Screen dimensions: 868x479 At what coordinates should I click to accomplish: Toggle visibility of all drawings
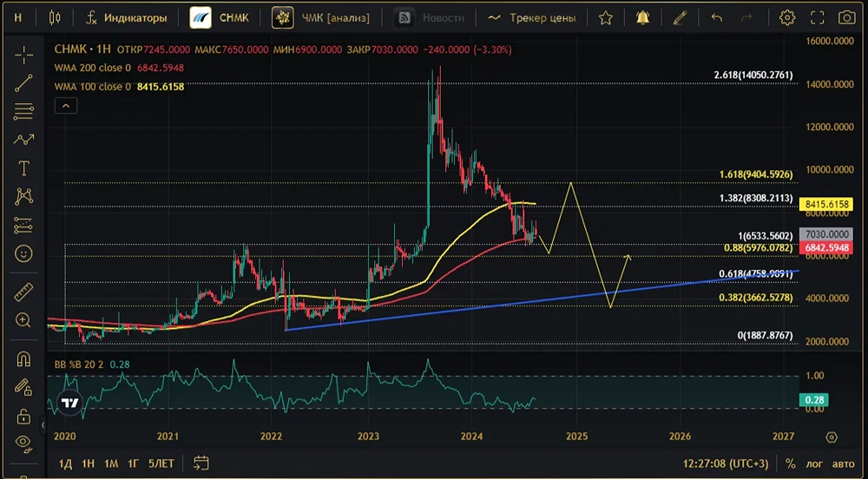click(23, 442)
